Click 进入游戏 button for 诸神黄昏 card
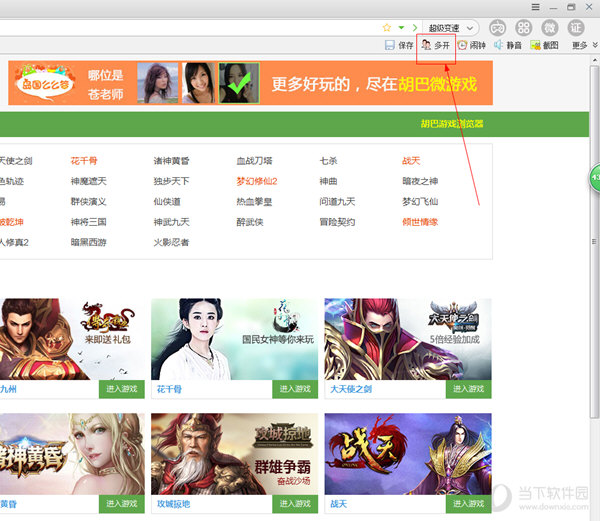The width and height of the screenshot is (600, 521). [122, 504]
